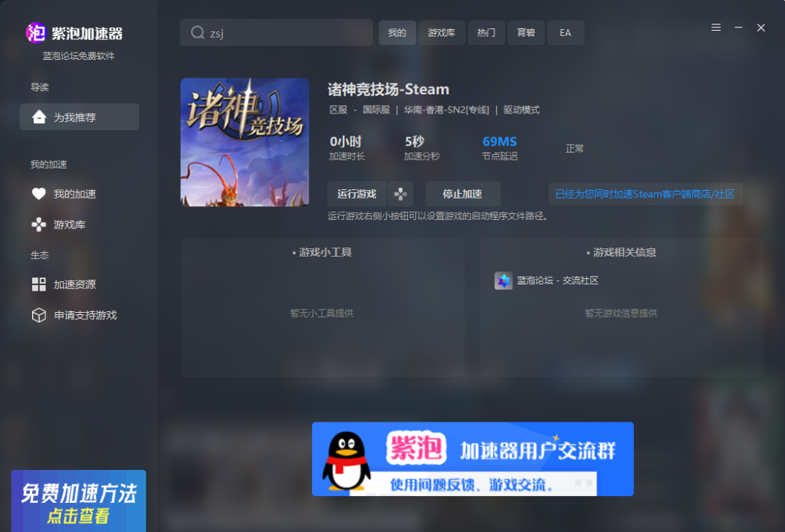
Task: Click the 蓝泡论坛免费软件 subtitle text
Action: point(79,56)
